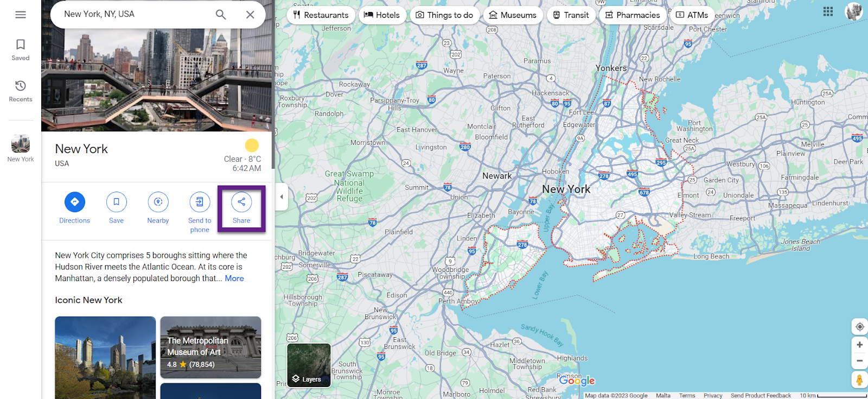Click Paterson label on map
Viewport: 868px width, 399px height.
coord(497,76)
